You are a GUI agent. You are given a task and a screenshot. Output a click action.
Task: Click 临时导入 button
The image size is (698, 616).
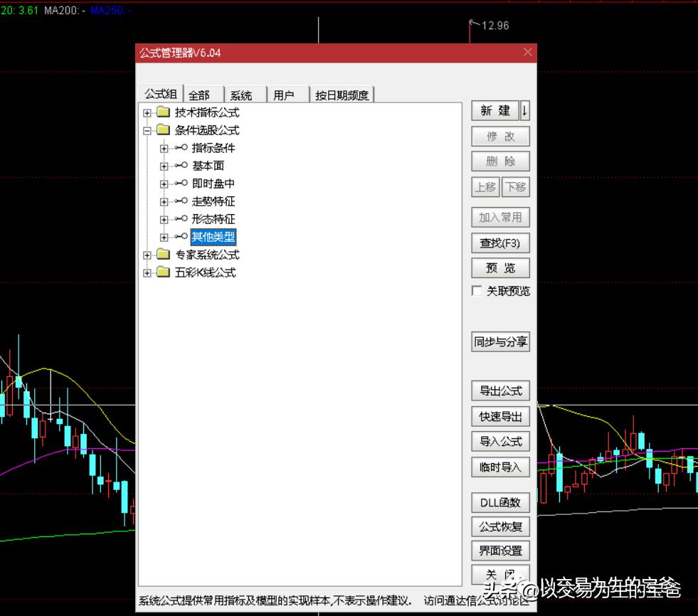[500, 467]
